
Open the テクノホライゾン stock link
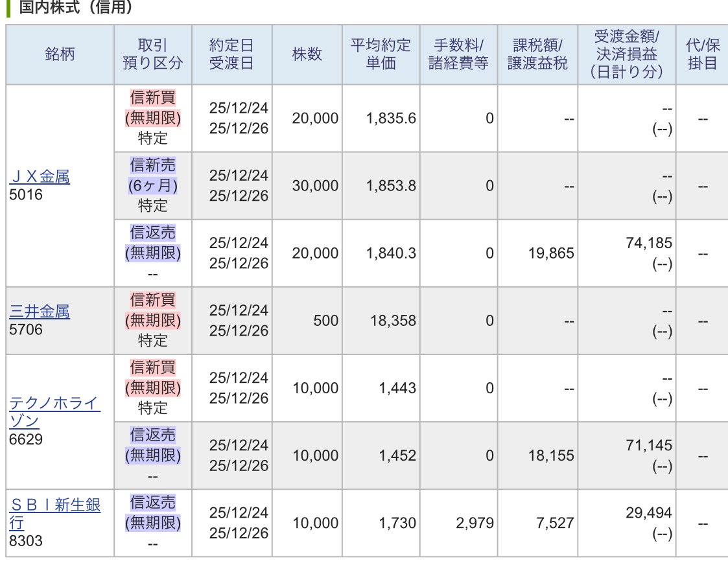[x=54, y=411]
